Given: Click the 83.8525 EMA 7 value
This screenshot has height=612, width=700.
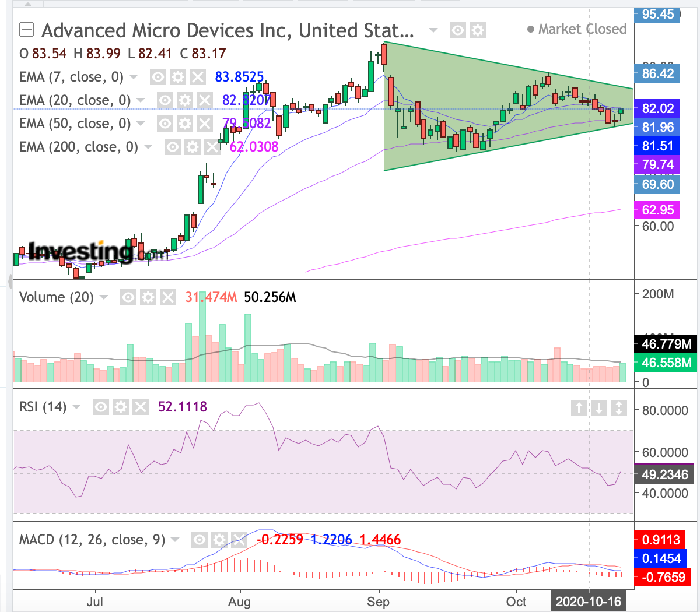Looking at the screenshot, I should click(239, 77).
